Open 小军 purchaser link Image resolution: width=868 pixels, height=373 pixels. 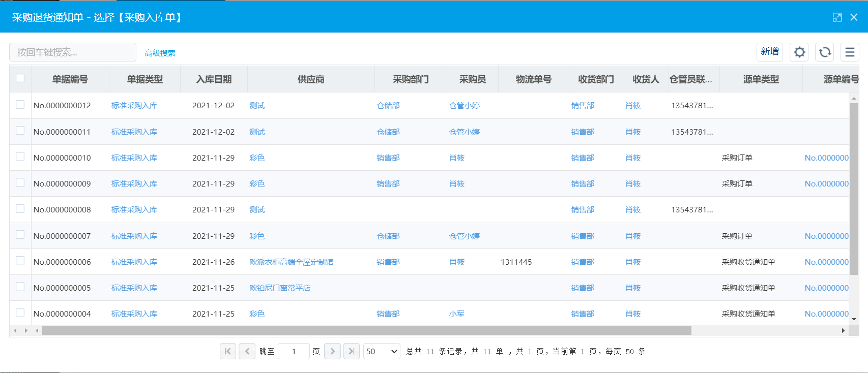(x=457, y=314)
